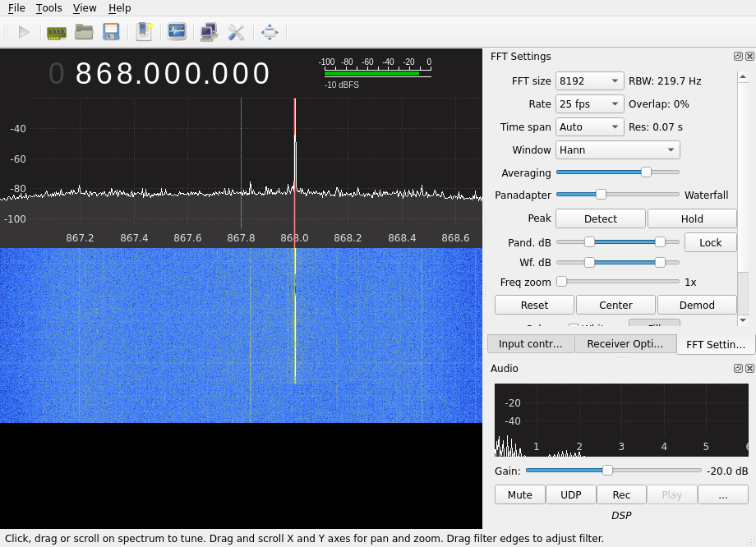This screenshot has height=547, width=756.
Task: Click the Center button
Action: (x=615, y=305)
